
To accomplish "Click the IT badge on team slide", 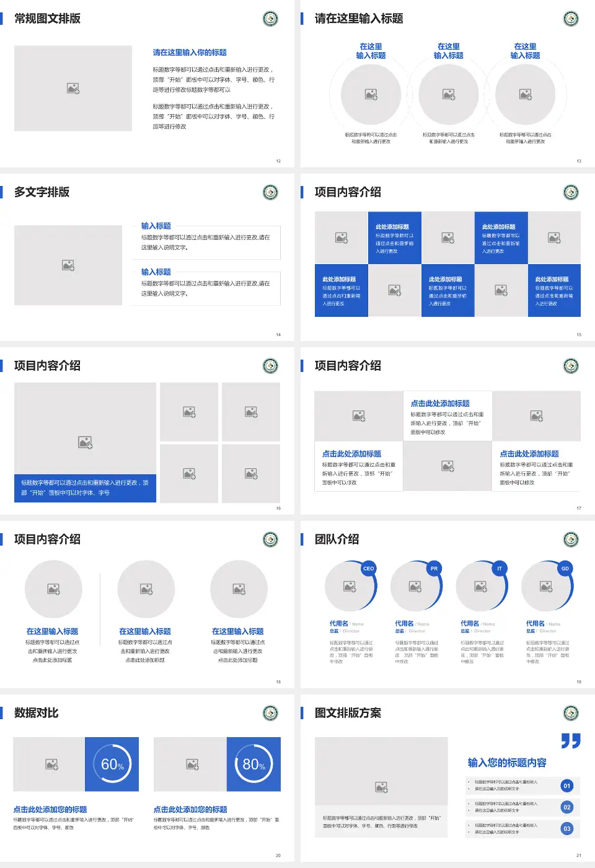I will click(500, 569).
